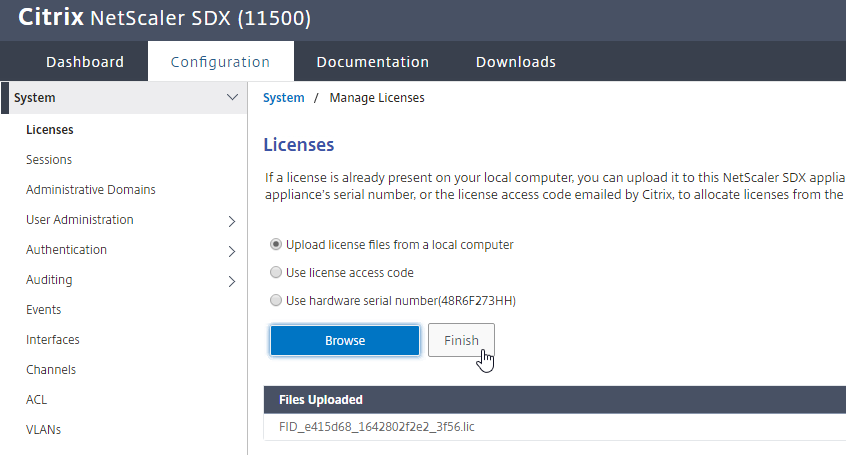Open Sessions in the sidebar
The height and width of the screenshot is (455, 846).
pyautogui.click(x=49, y=160)
